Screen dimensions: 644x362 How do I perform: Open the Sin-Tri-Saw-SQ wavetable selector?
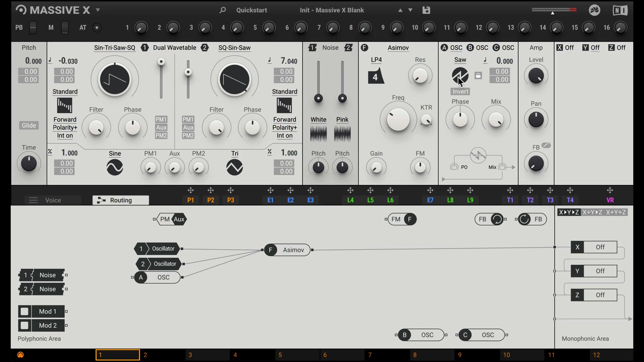click(115, 48)
